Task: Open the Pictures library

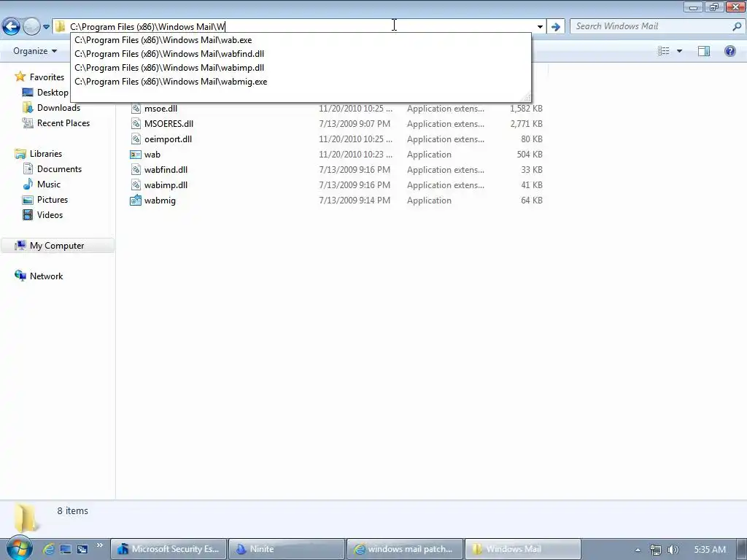Action: [45, 200]
